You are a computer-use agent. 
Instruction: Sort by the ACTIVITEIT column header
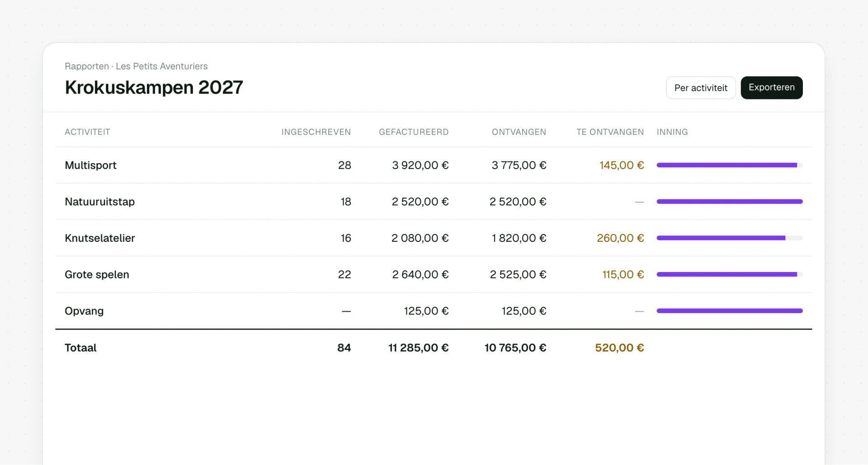87,132
